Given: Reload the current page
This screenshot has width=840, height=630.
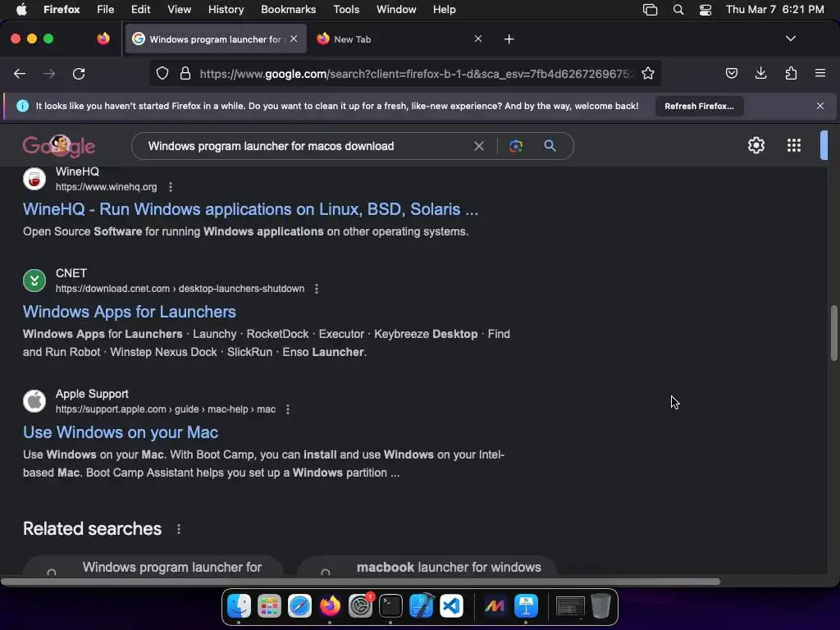Looking at the screenshot, I should pyautogui.click(x=79, y=73).
